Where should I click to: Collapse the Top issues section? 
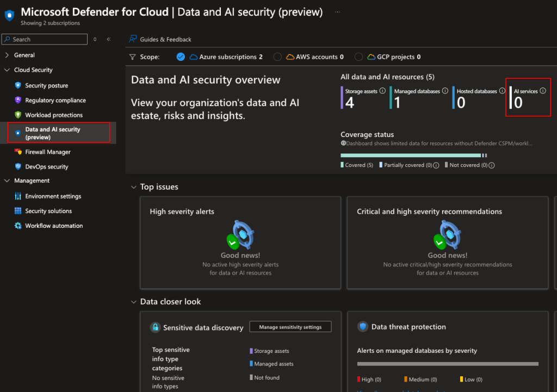pos(134,186)
